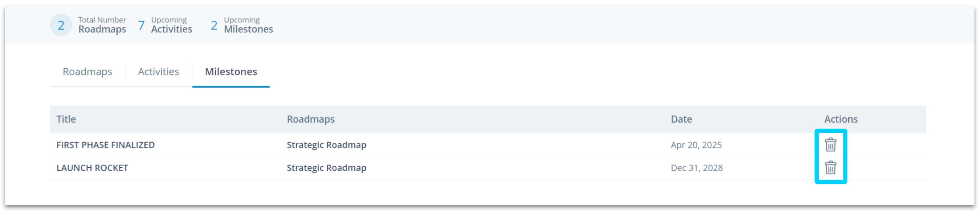Viewport: 980px width, 211px height.
Task: Click the Actions column header
Action: (x=841, y=119)
